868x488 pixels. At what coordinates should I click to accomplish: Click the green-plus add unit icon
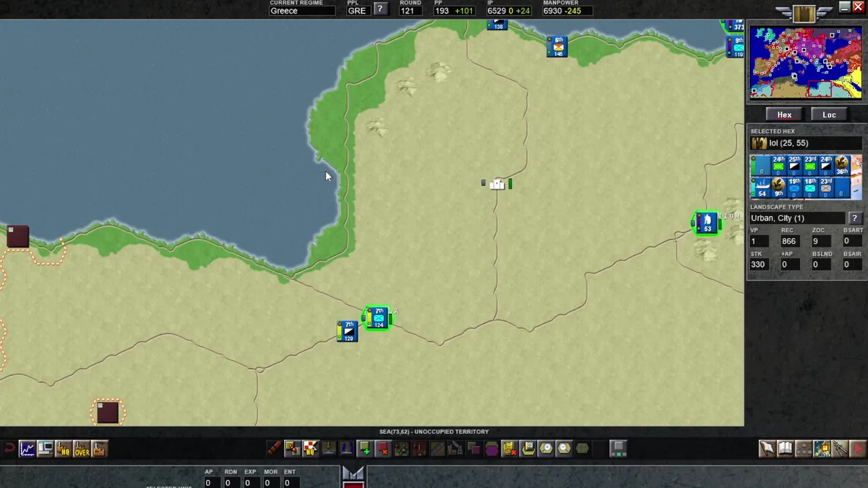point(364,449)
